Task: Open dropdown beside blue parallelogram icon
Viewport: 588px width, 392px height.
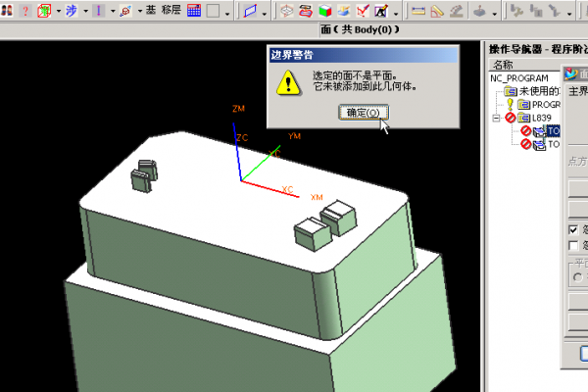Action: click(265, 14)
